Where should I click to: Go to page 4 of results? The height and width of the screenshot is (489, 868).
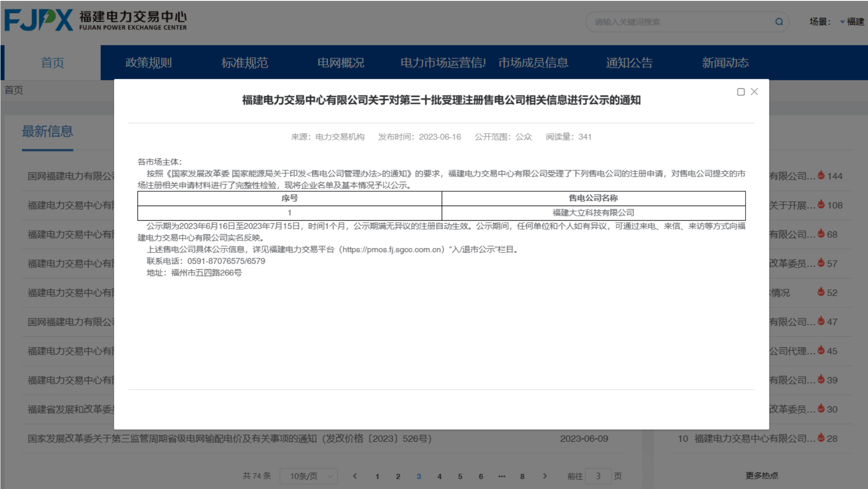pos(439,476)
